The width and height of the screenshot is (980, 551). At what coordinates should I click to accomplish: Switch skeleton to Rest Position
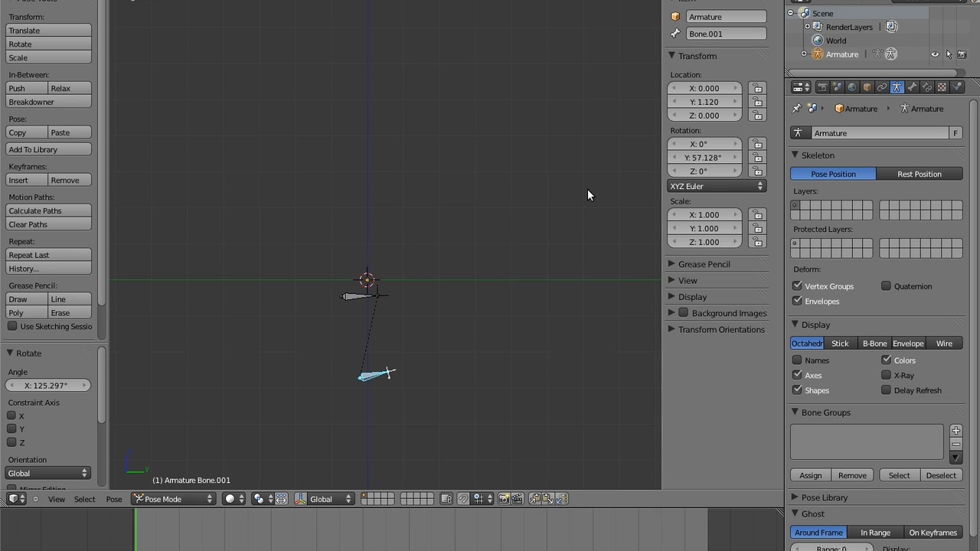[920, 174]
